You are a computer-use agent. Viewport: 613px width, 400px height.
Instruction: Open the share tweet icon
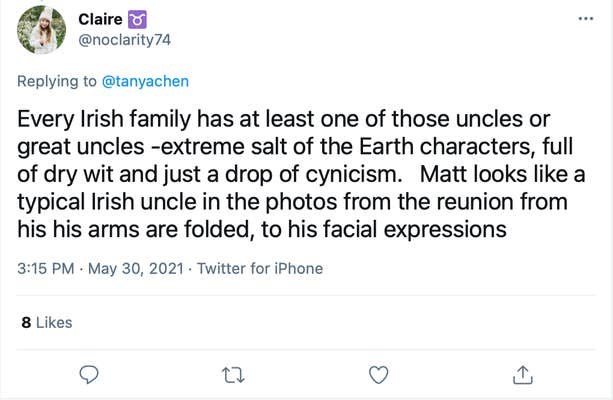click(521, 375)
